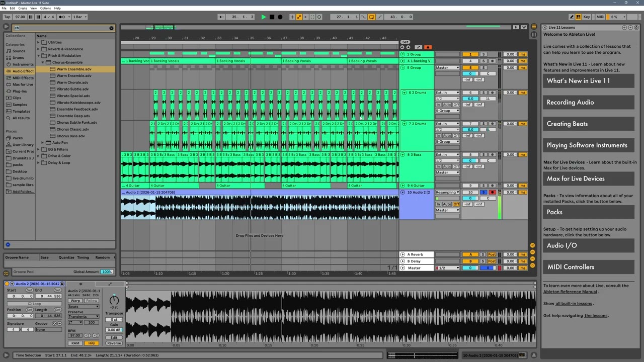
Task: Expand the Auto Pan device
Action: (x=43, y=143)
